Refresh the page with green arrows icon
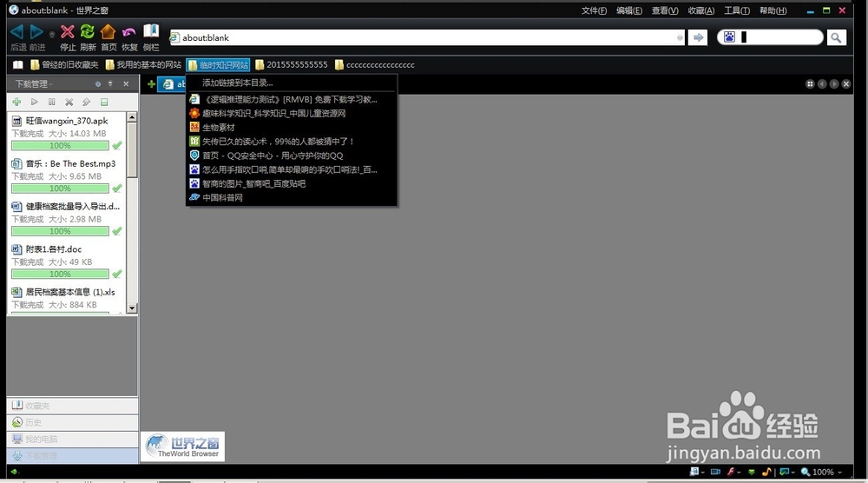868x483 pixels. (88, 32)
